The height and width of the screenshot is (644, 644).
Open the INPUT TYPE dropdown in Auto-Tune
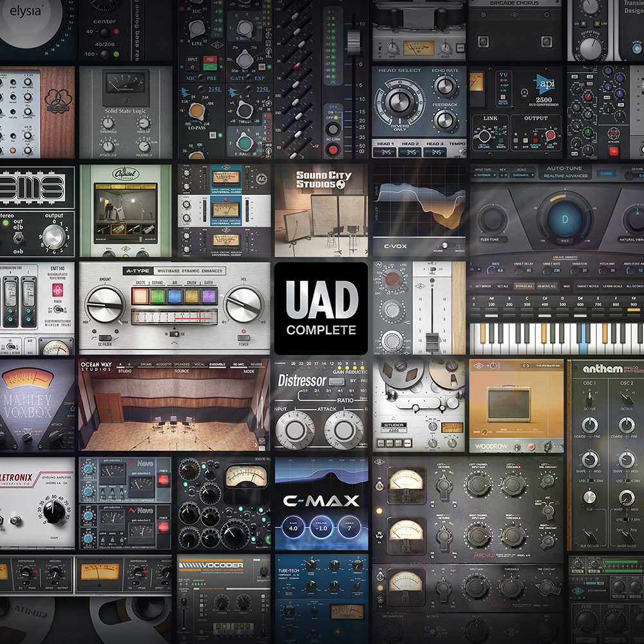point(484,175)
